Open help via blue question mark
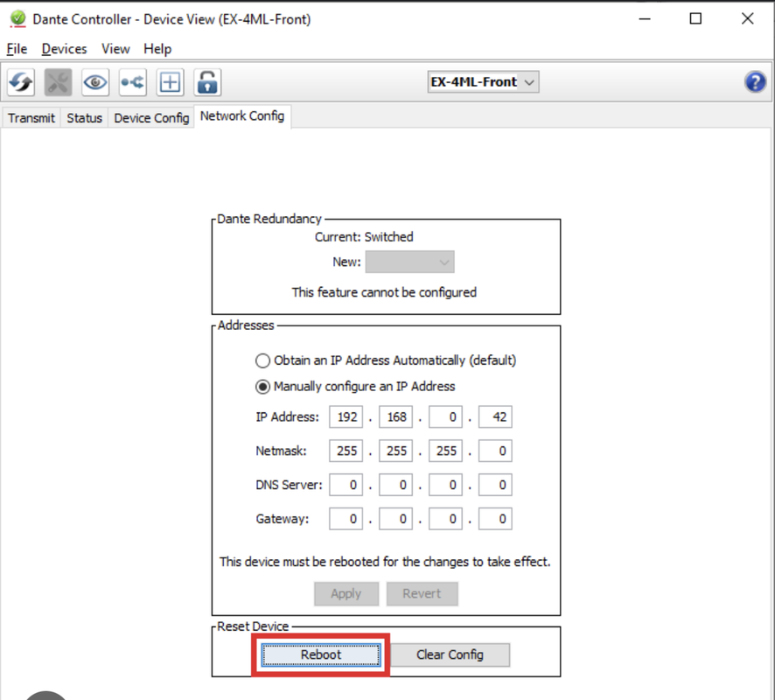The image size is (775, 700). pyautogui.click(x=755, y=82)
